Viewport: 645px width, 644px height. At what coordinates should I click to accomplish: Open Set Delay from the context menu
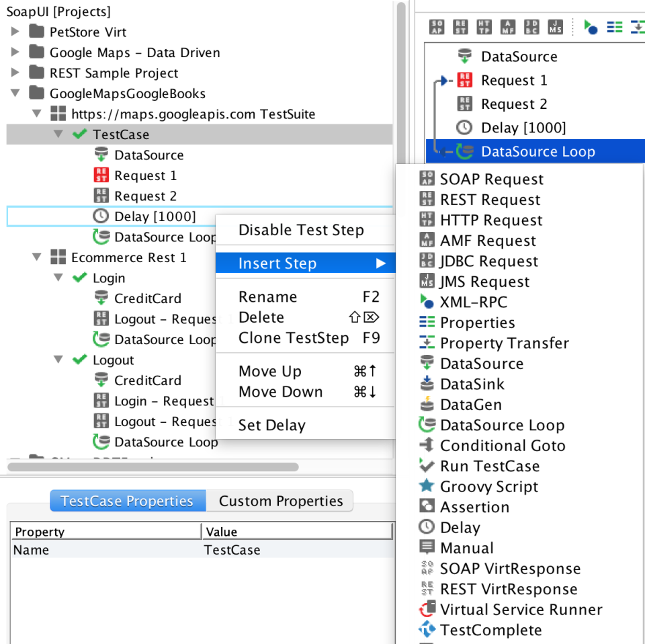tap(271, 424)
